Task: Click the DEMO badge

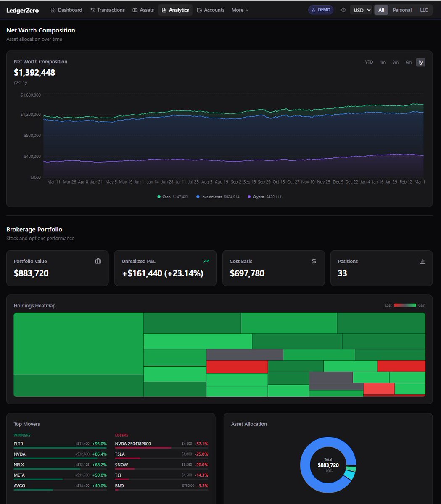Action: [x=321, y=10]
